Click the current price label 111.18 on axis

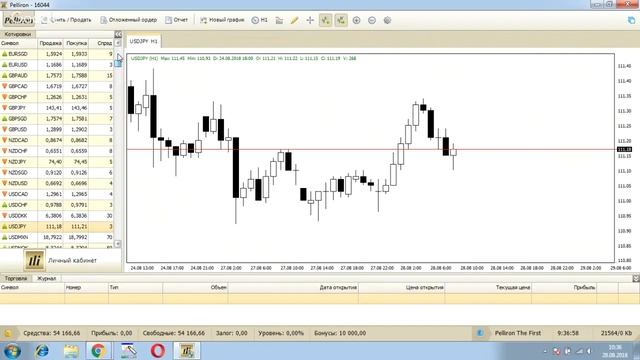624,149
